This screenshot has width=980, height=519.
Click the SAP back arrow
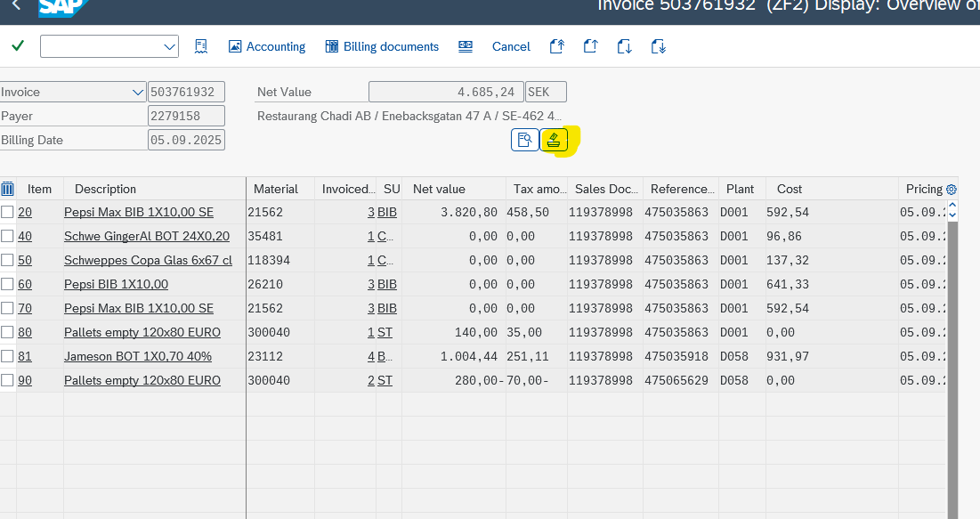(16, 6)
